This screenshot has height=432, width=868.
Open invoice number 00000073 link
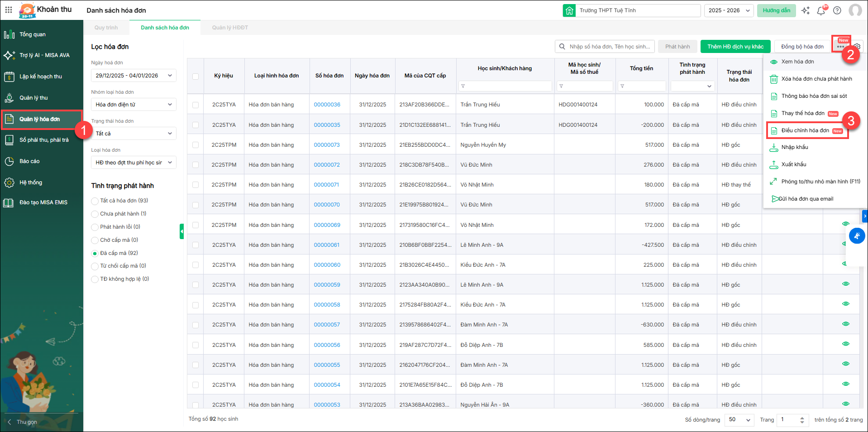tap(327, 145)
